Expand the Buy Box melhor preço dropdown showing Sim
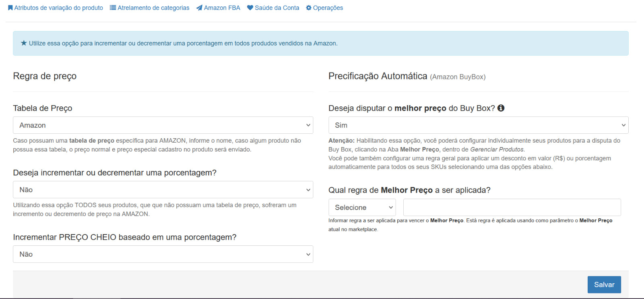 [x=478, y=125]
